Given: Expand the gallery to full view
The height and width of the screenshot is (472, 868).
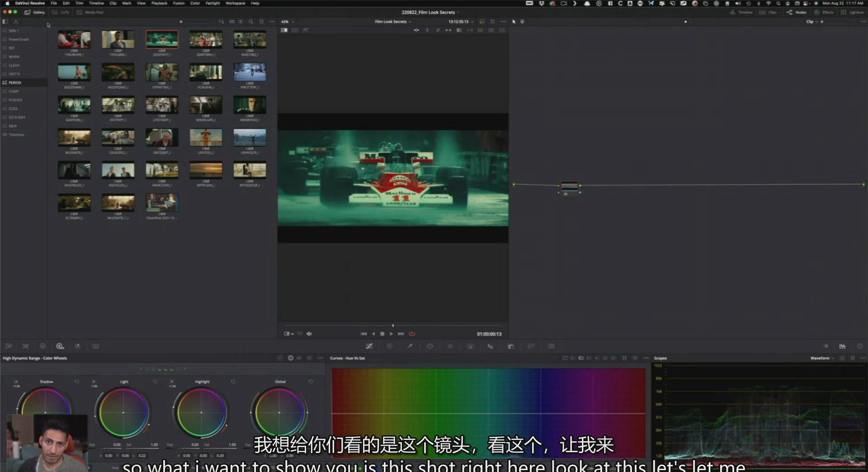Looking at the screenshot, I should pos(261,22).
